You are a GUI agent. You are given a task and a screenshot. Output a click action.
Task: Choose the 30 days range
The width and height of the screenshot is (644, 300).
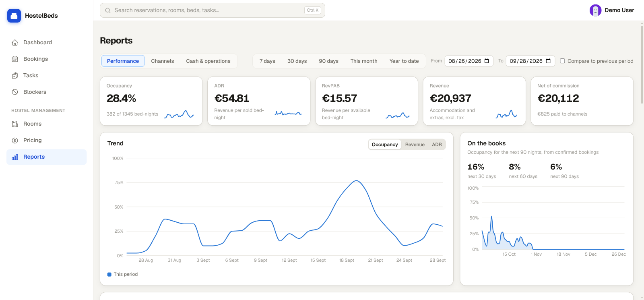297,61
